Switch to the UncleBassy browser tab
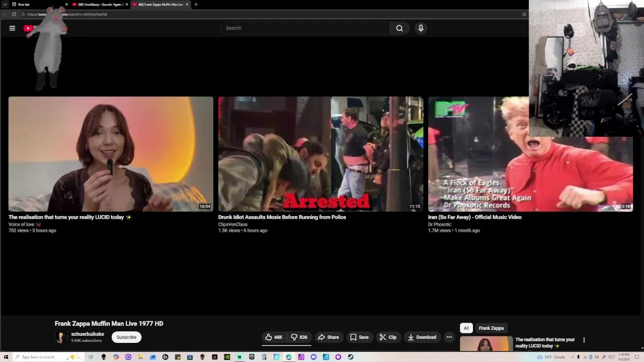Screen dimensions: 644x362 (99, 5)
